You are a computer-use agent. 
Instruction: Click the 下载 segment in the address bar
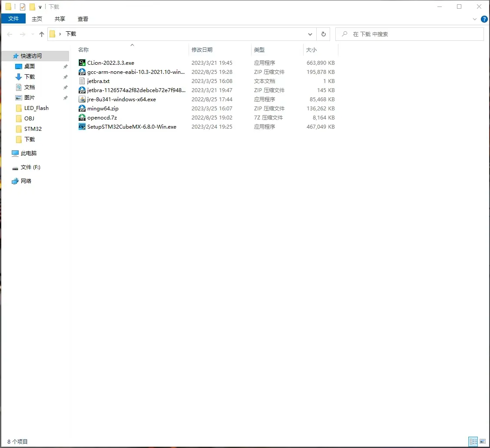pyautogui.click(x=71, y=34)
